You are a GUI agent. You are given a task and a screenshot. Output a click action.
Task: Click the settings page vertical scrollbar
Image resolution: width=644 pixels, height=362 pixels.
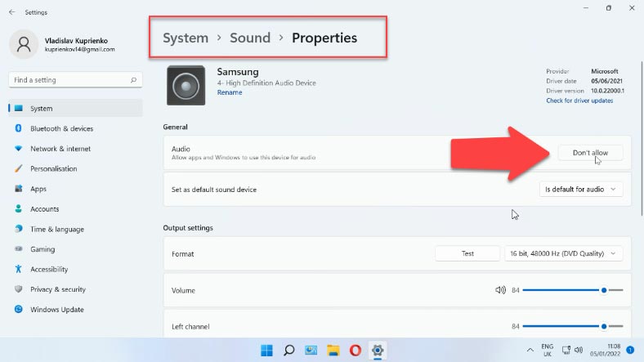pyautogui.click(x=642, y=138)
